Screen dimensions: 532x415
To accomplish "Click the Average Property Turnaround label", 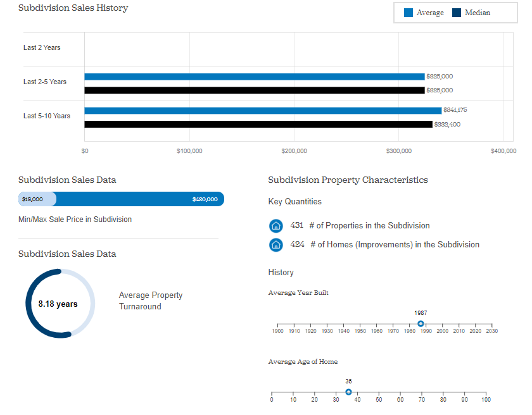I will tap(151, 301).
